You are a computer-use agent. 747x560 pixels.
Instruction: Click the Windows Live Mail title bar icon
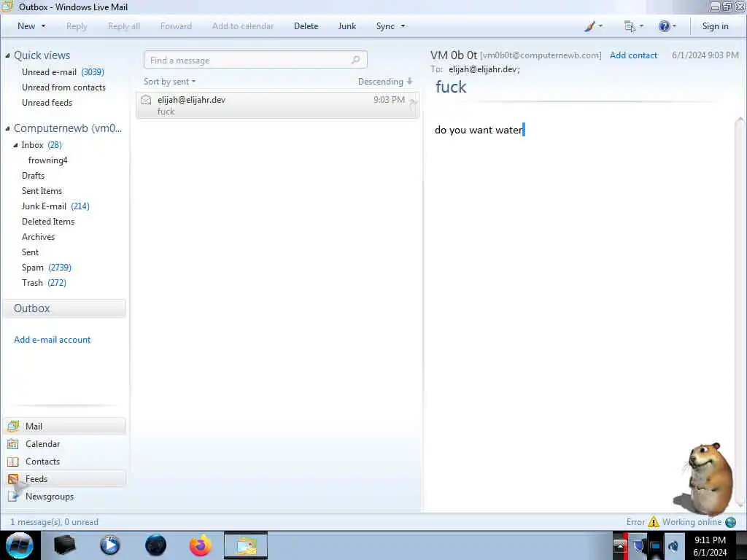pyautogui.click(x=7, y=6)
